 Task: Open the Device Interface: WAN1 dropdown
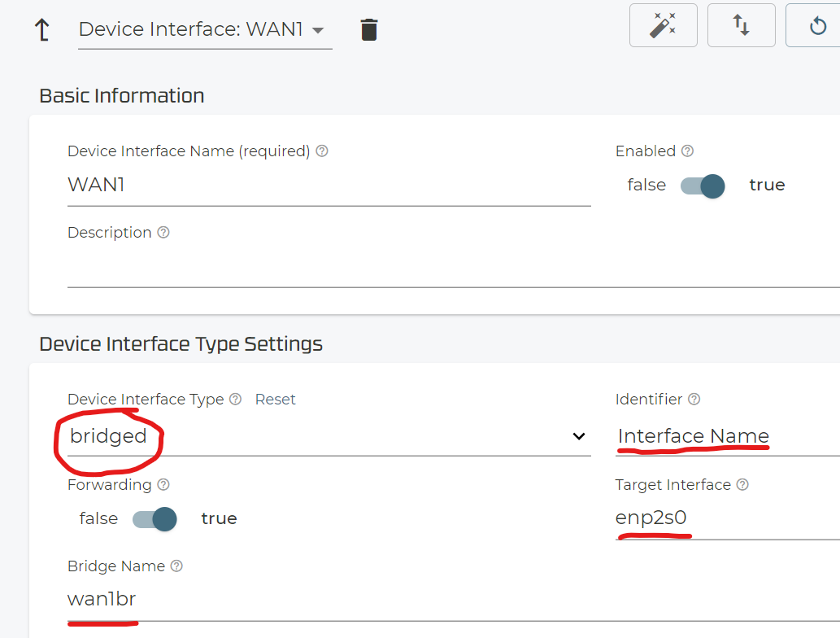pos(203,30)
